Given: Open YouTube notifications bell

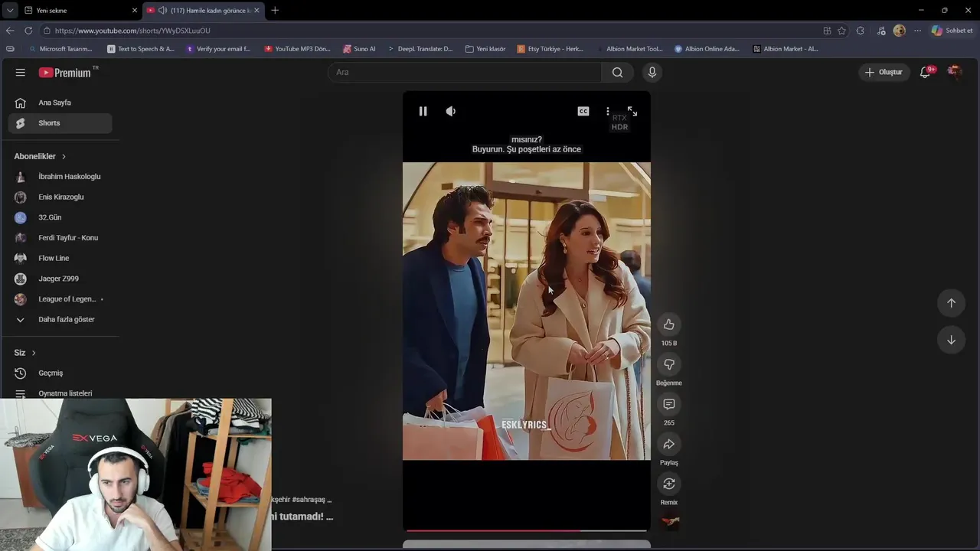Looking at the screenshot, I should (926, 72).
